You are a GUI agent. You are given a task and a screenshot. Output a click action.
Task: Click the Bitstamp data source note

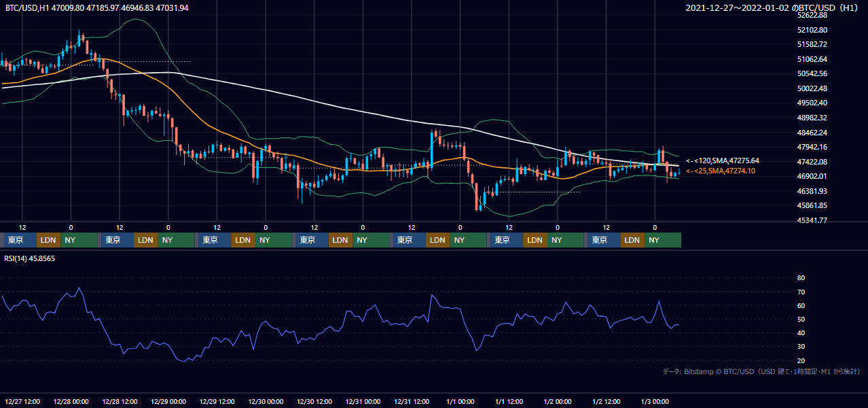click(x=761, y=371)
